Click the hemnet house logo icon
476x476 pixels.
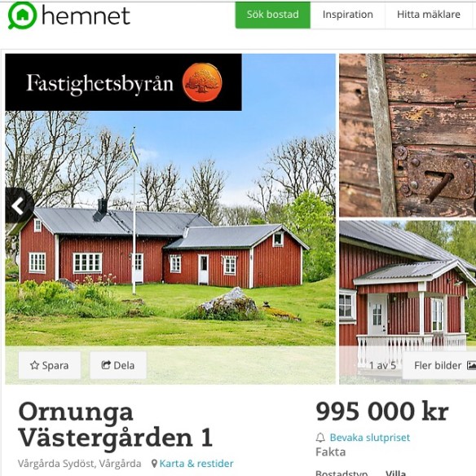click(x=23, y=15)
